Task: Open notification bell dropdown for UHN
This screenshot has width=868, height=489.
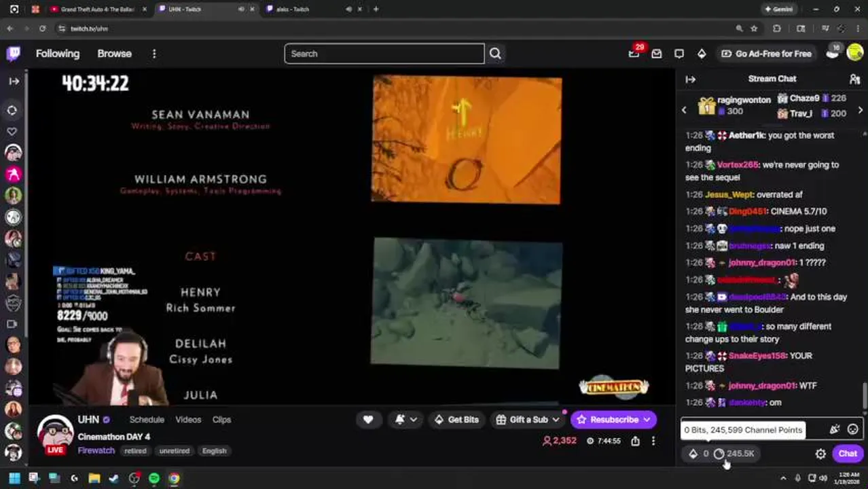Action: [406, 420]
